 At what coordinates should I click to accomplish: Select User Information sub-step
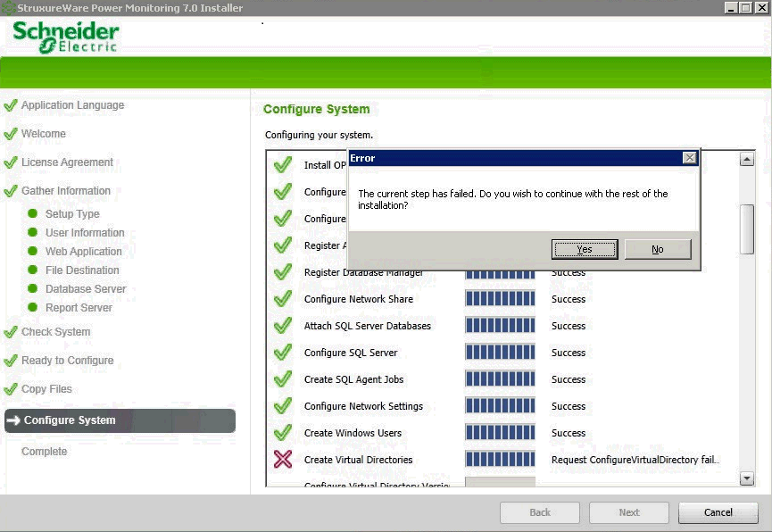(x=85, y=232)
